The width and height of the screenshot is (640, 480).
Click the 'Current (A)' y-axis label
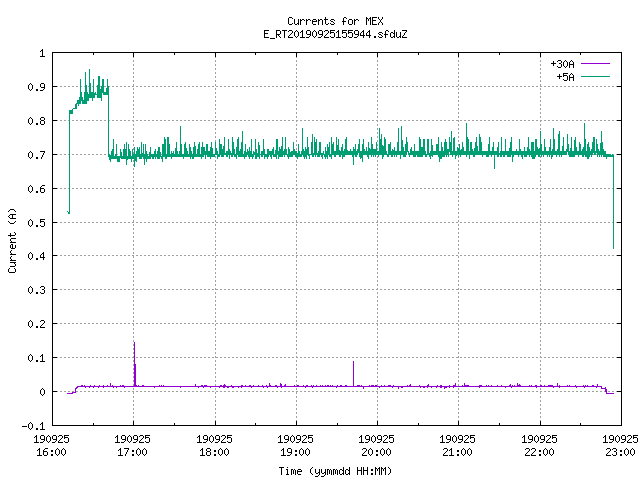[x=12, y=240]
